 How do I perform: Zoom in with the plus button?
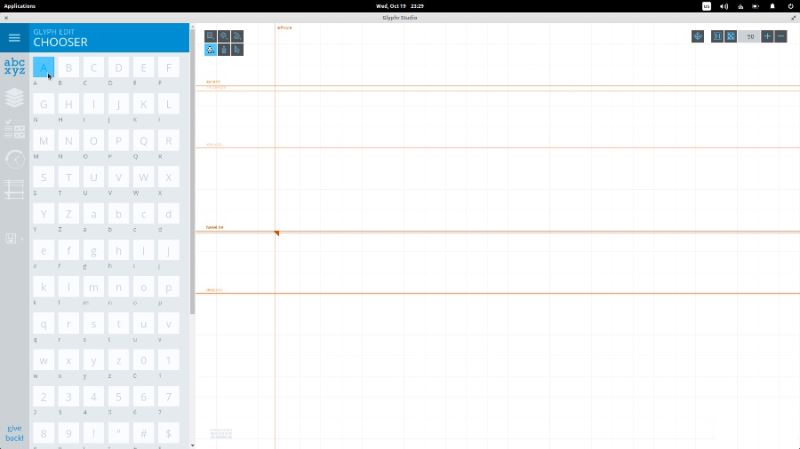click(x=767, y=36)
